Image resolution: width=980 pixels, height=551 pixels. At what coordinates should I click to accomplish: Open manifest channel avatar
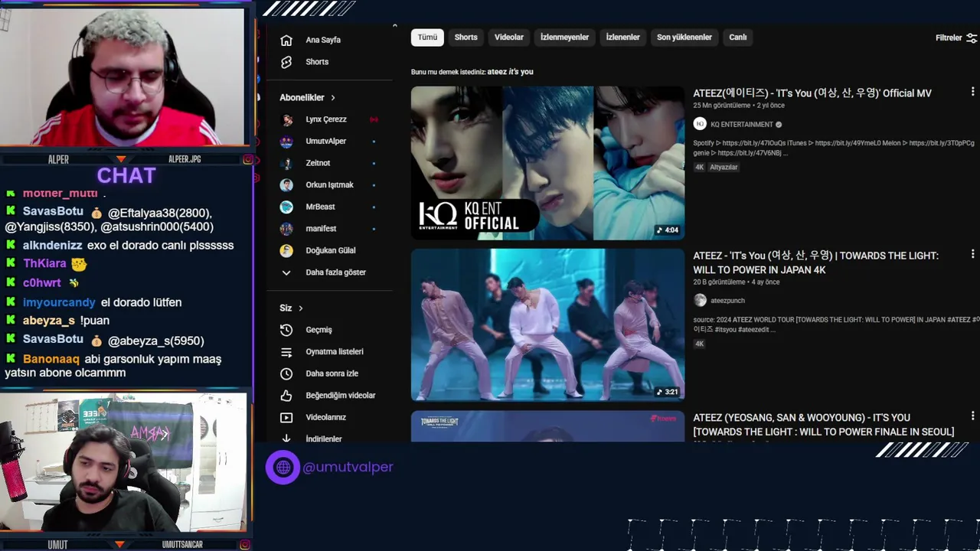tap(286, 229)
